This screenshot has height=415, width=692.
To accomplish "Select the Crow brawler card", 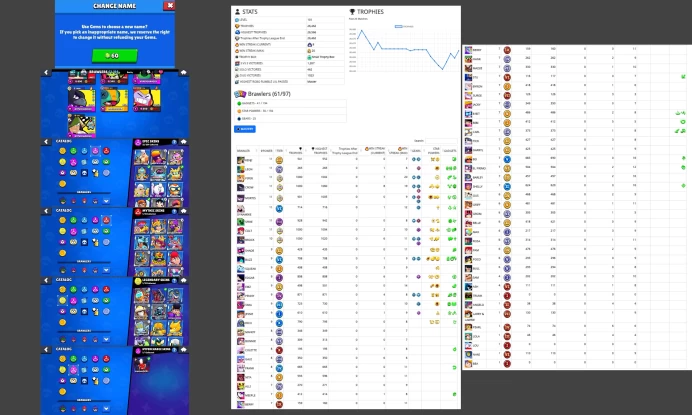I will (82, 99).
